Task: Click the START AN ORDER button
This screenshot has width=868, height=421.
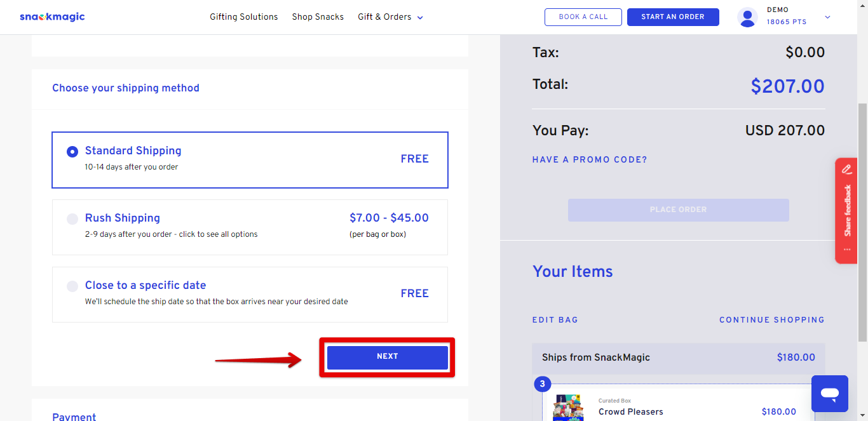Action: (673, 17)
